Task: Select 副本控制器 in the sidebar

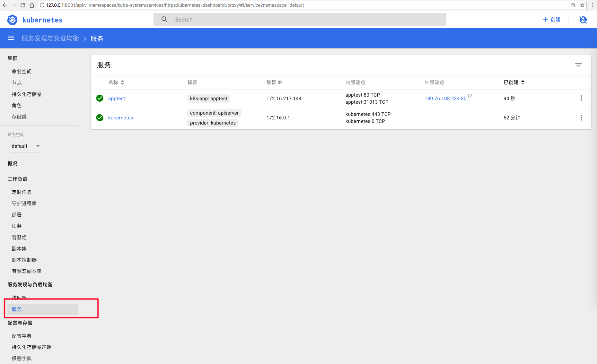Action: pyautogui.click(x=24, y=260)
